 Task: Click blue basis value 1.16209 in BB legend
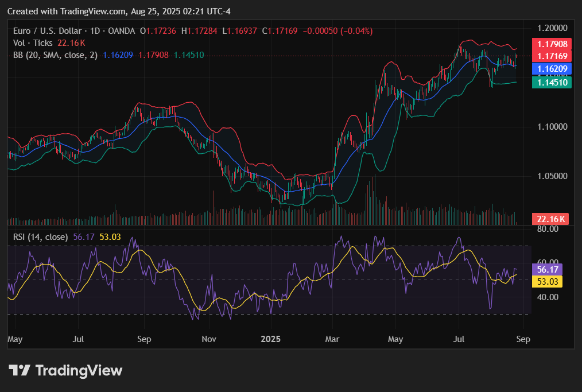click(118, 55)
